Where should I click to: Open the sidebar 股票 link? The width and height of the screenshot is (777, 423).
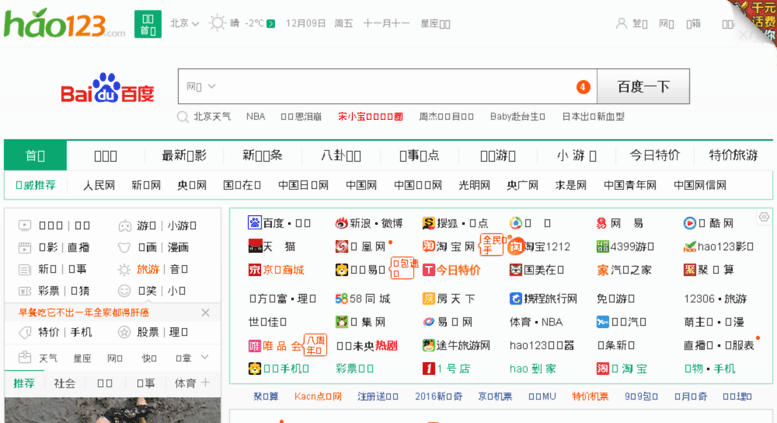click(x=148, y=332)
